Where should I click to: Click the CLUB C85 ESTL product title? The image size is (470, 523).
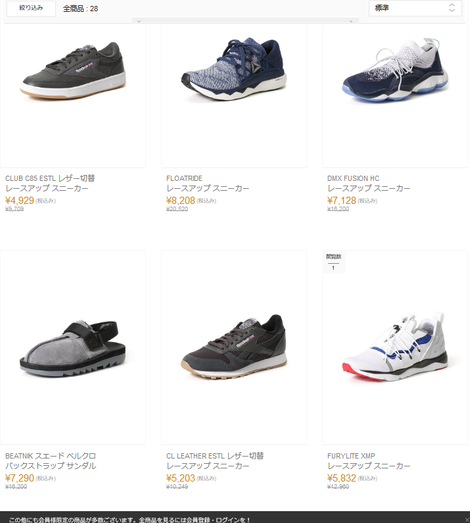pyautogui.click(x=50, y=183)
